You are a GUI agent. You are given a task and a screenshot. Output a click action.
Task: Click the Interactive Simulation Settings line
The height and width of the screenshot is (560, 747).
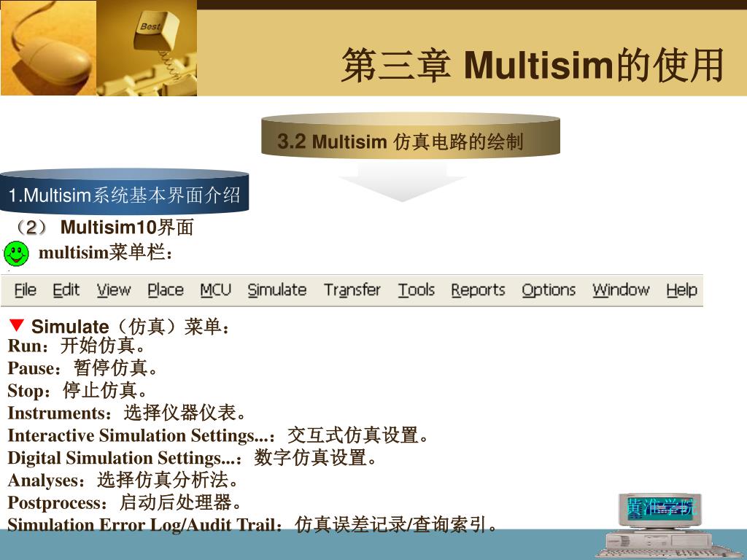coord(219,435)
